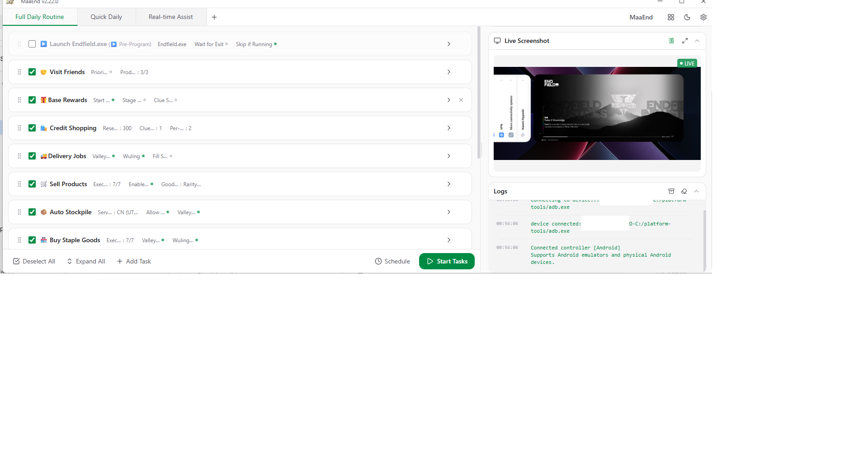The width and height of the screenshot is (868, 465).
Task: Expand the Auto Stockpile row chevron
Action: tap(449, 212)
